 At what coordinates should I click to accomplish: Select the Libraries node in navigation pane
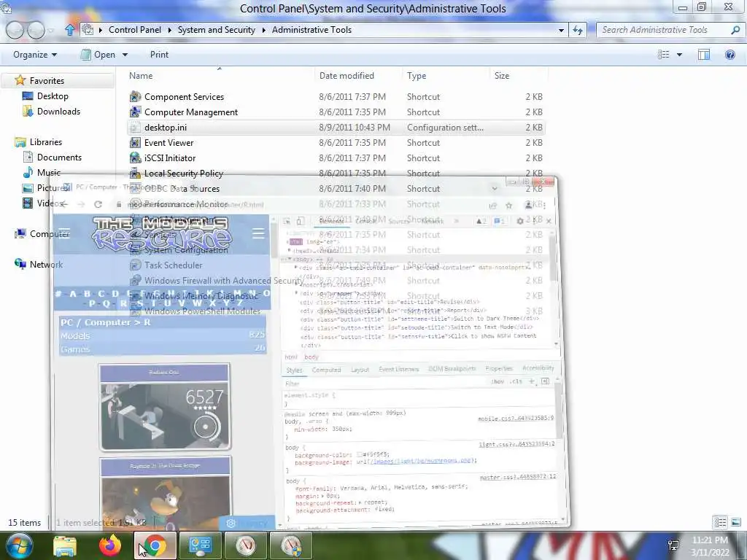[x=46, y=142]
